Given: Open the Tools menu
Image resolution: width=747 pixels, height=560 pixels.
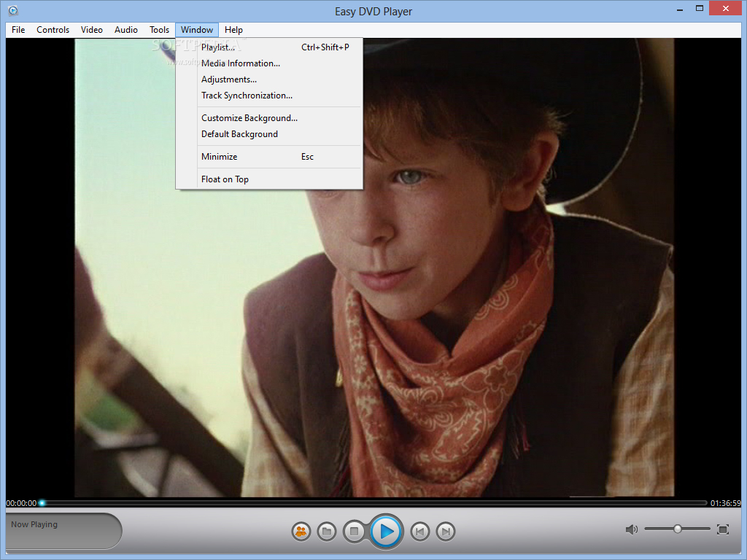Looking at the screenshot, I should [159, 29].
